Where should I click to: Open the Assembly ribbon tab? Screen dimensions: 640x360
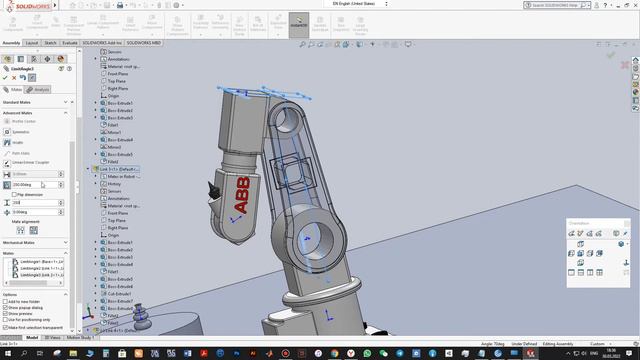(11, 43)
